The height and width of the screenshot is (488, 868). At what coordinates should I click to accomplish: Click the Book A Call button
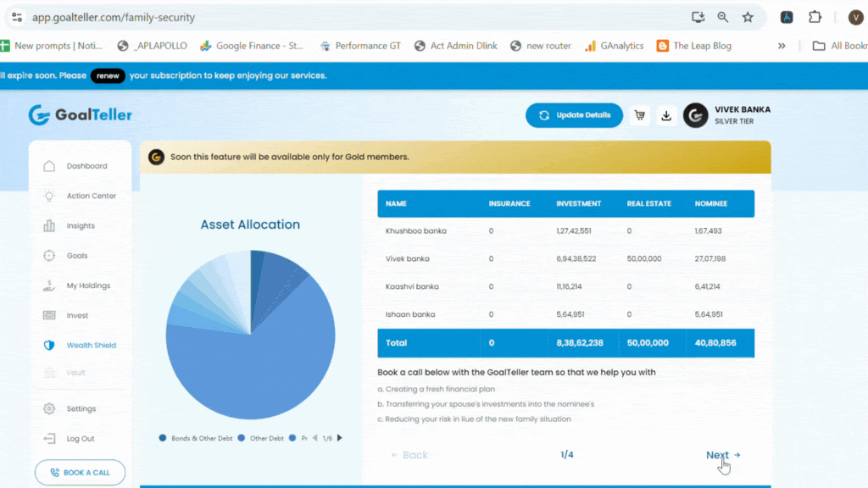81,473
